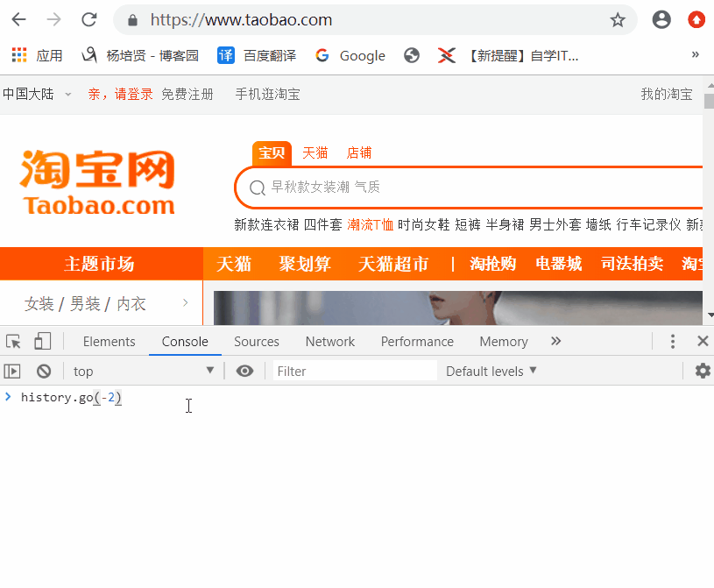Open the 应用 apps shortcut
The image size is (714, 588).
37,55
